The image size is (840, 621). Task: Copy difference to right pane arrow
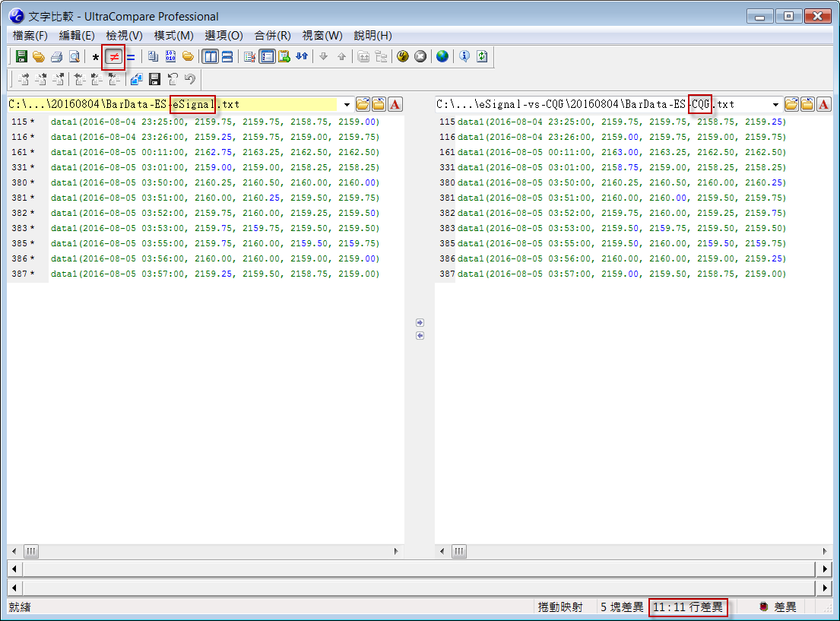click(x=420, y=322)
